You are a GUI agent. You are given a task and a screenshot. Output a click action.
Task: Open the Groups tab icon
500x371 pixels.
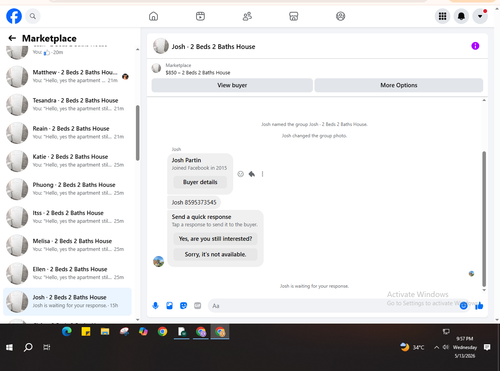tap(340, 16)
